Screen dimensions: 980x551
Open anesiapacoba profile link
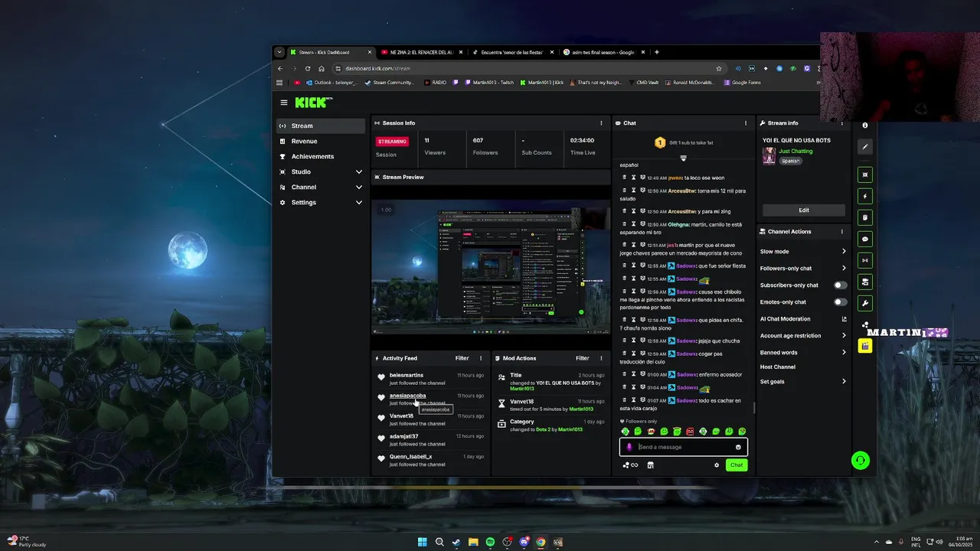coord(407,396)
